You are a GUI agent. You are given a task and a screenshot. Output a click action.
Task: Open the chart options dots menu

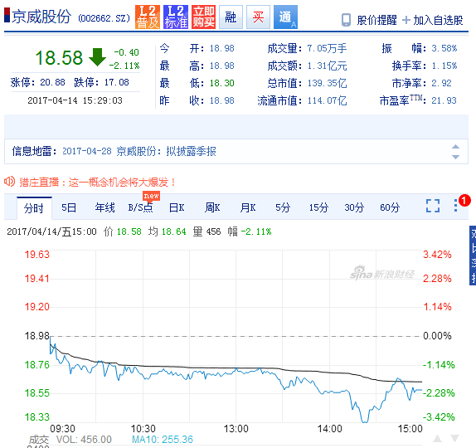point(455,206)
